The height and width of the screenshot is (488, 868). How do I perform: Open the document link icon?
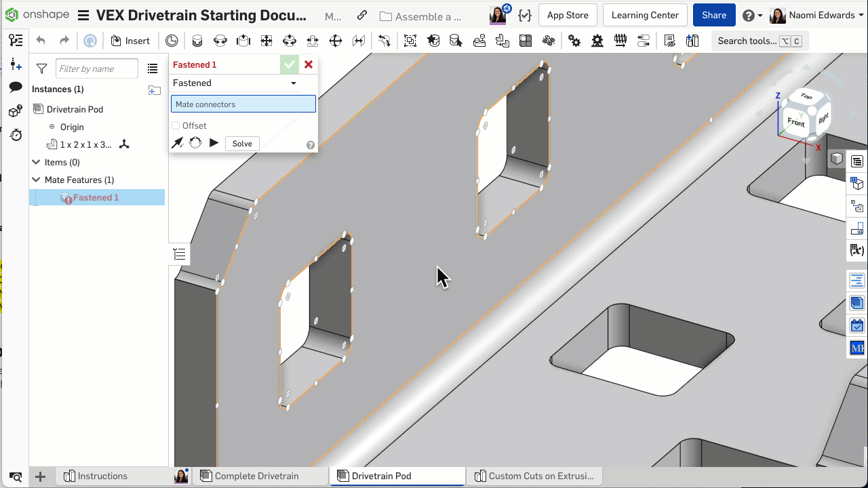coord(362,16)
